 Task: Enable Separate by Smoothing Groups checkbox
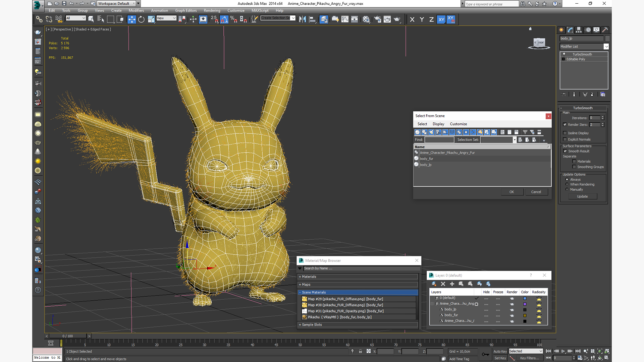coord(574,167)
